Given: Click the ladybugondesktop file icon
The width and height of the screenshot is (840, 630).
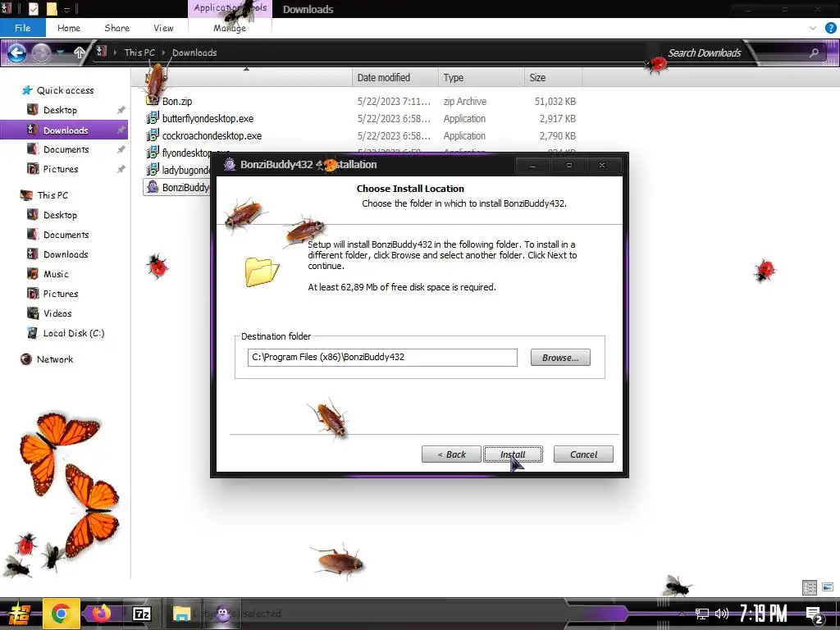Looking at the screenshot, I should click(153, 170).
